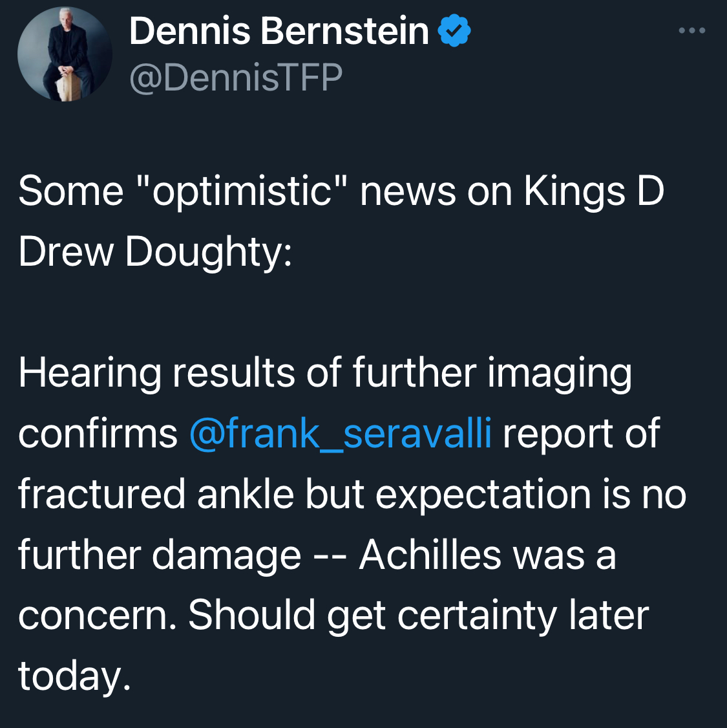Click the "Should get certainty later" text
727x728 pixels.
(x=419, y=616)
